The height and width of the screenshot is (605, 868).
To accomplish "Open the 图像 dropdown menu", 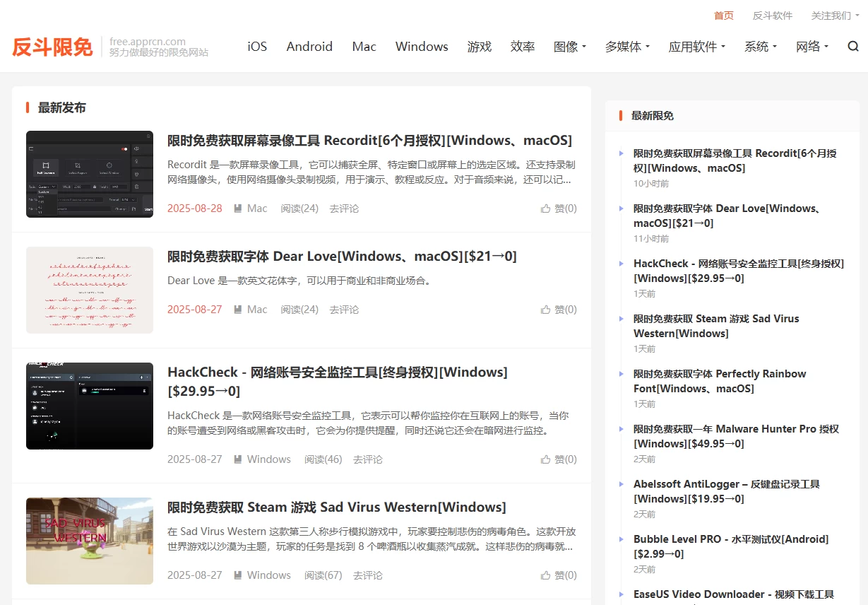I will click(569, 47).
